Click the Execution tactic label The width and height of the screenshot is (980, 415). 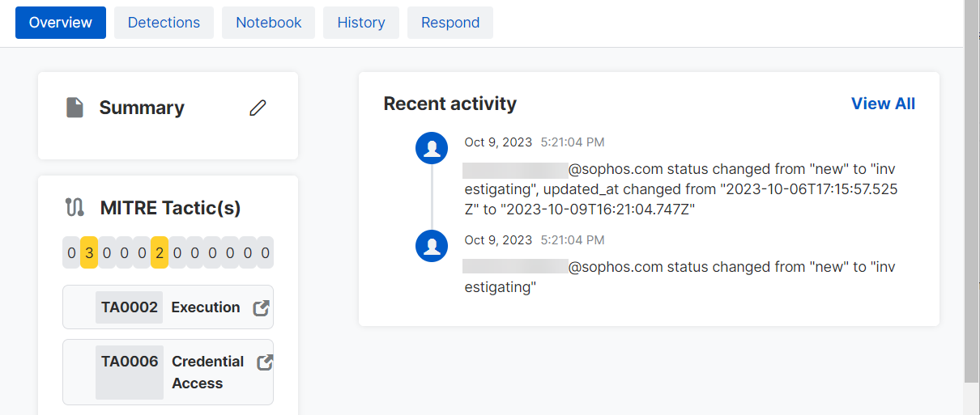[x=206, y=307]
